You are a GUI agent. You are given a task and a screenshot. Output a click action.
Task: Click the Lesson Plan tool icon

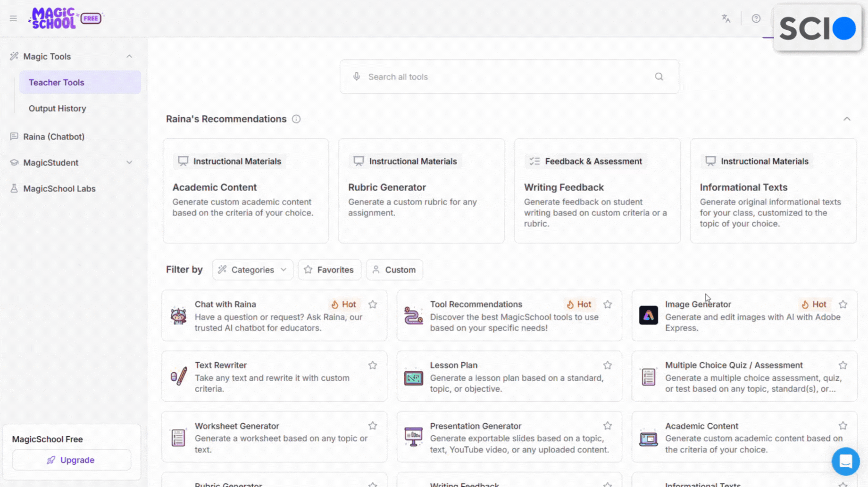414,378
